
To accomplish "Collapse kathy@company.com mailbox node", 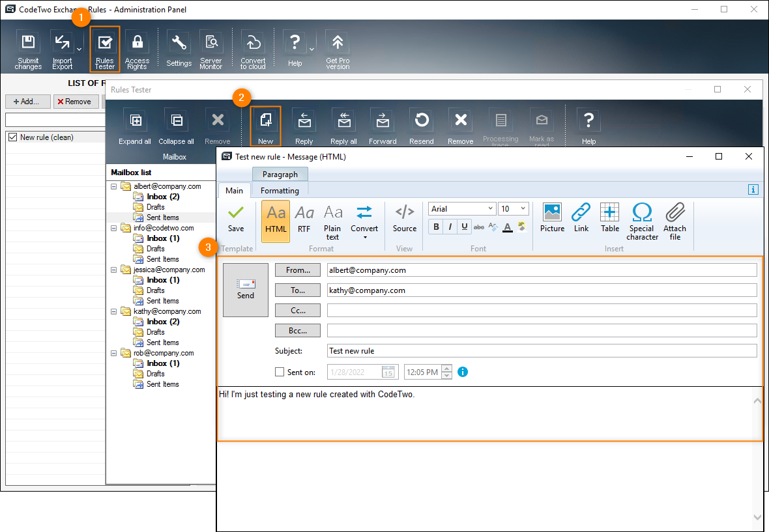I will point(114,311).
